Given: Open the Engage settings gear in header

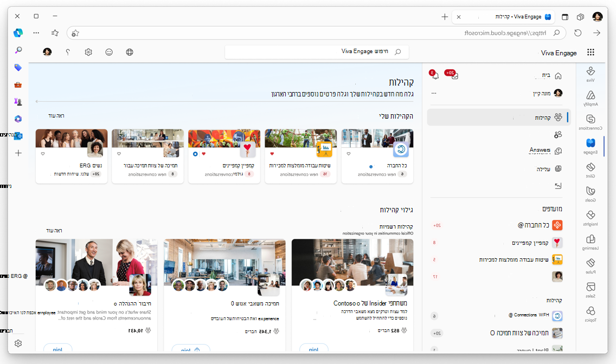Looking at the screenshot, I should tap(88, 52).
